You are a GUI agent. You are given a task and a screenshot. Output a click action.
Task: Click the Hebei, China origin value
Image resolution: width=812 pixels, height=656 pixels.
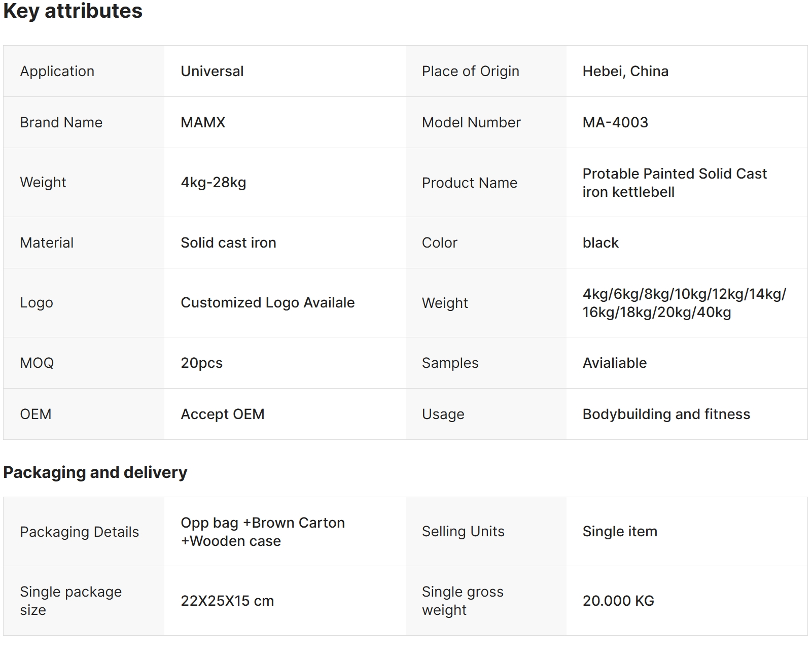click(x=625, y=71)
